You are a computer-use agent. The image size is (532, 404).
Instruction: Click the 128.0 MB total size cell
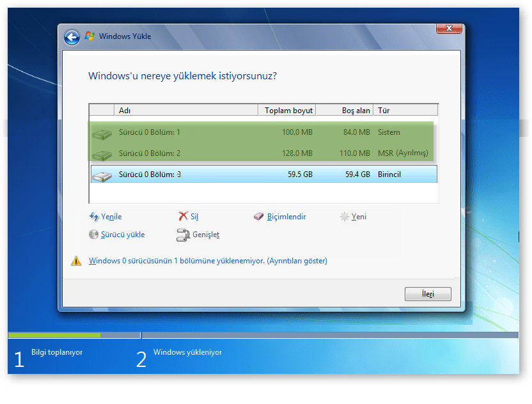click(297, 153)
